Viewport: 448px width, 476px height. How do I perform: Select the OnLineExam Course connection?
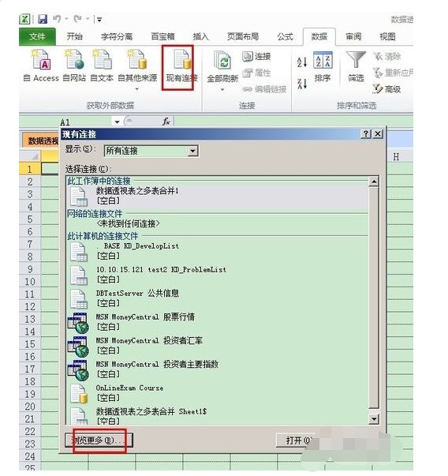[x=217, y=393]
